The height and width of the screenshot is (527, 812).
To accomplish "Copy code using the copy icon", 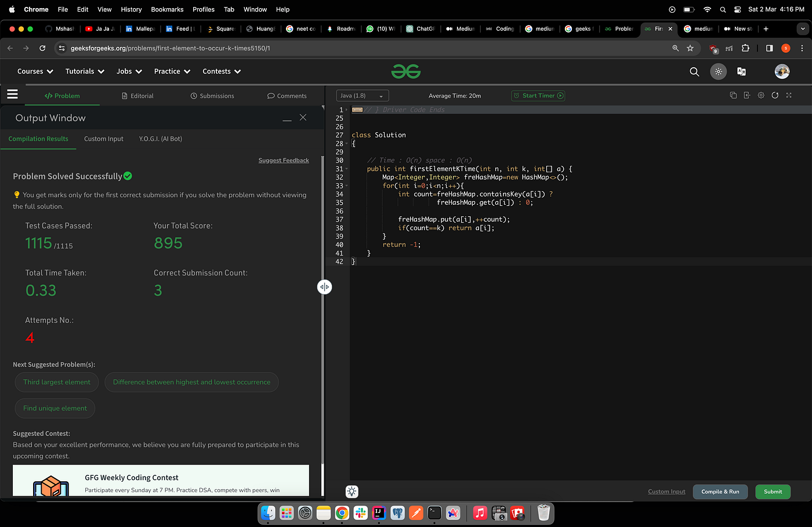I will pyautogui.click(x=733, y=95).
